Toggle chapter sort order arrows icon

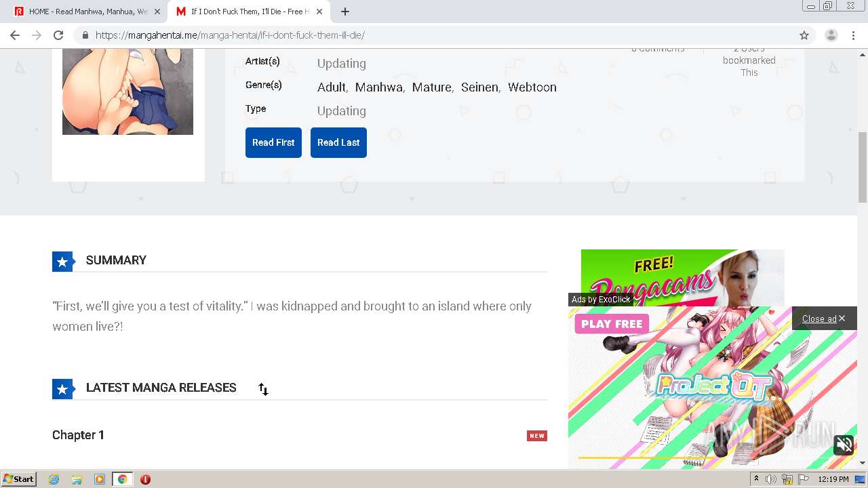click(263, 389)
